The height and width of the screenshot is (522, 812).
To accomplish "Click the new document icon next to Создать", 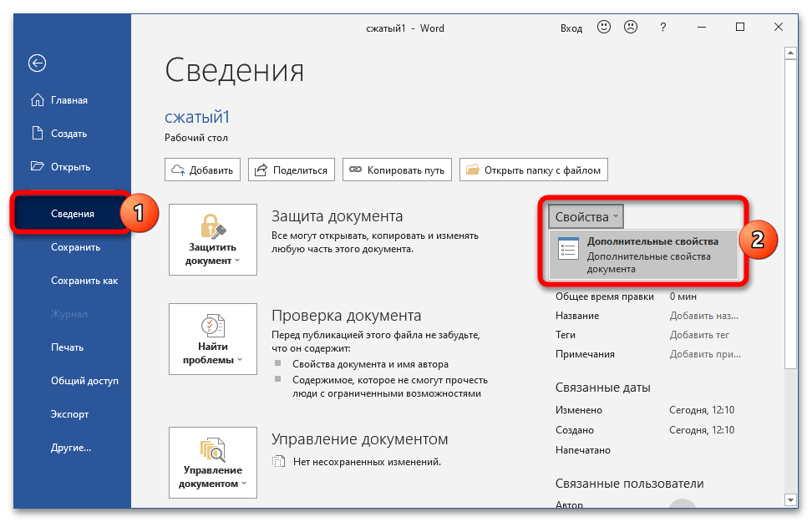I will [x=38, y=133].
